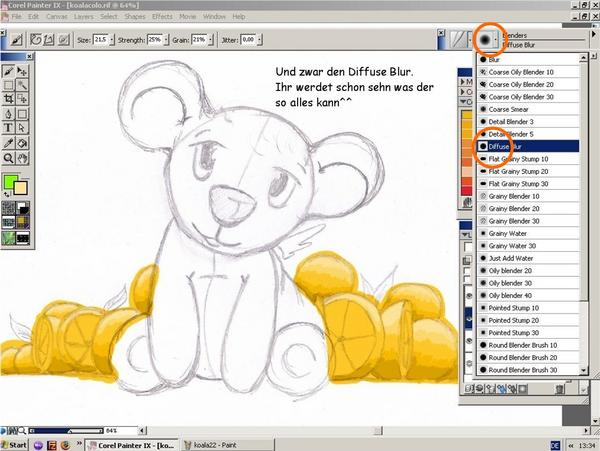Click the zoom scale slider at bottom
600x451 pixels.
[x=67, y=431]
